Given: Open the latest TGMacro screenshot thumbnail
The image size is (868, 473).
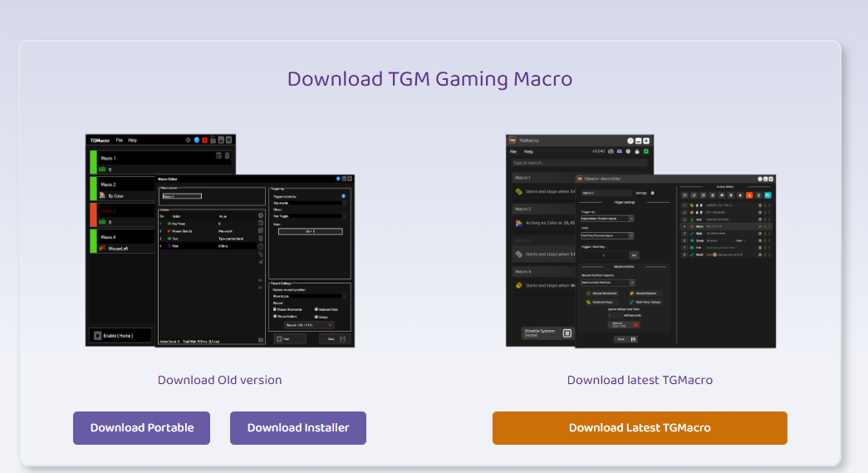Looking at the screenshot, I should (640, 240).
